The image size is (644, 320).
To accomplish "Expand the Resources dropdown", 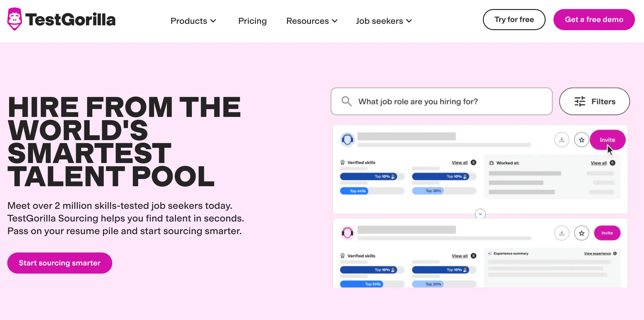I will (311, 21).
